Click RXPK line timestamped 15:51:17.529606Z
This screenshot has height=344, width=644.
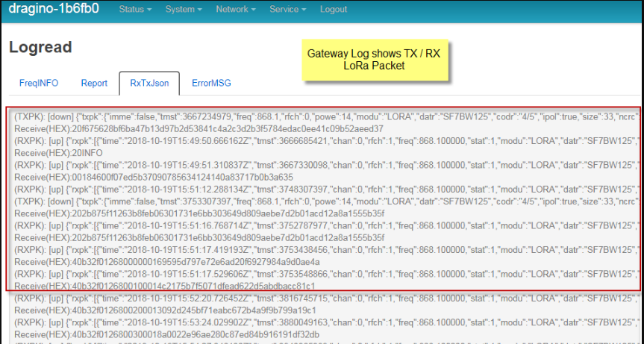(x=327, y=274)
